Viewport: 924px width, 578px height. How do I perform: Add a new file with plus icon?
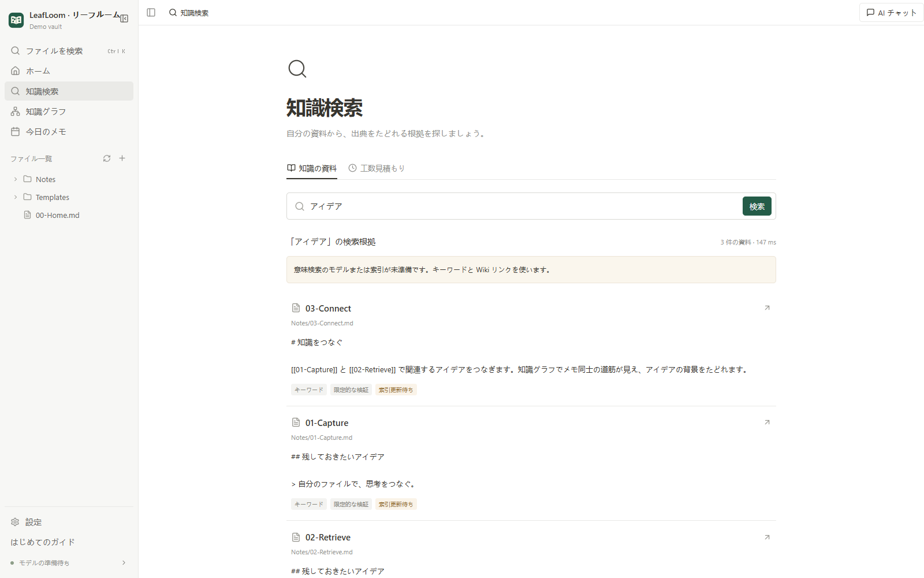(x=122, y=158)
